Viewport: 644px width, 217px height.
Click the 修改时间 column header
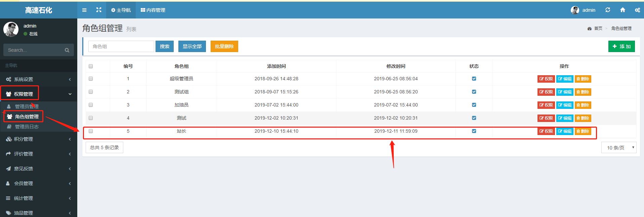(396, 66)
